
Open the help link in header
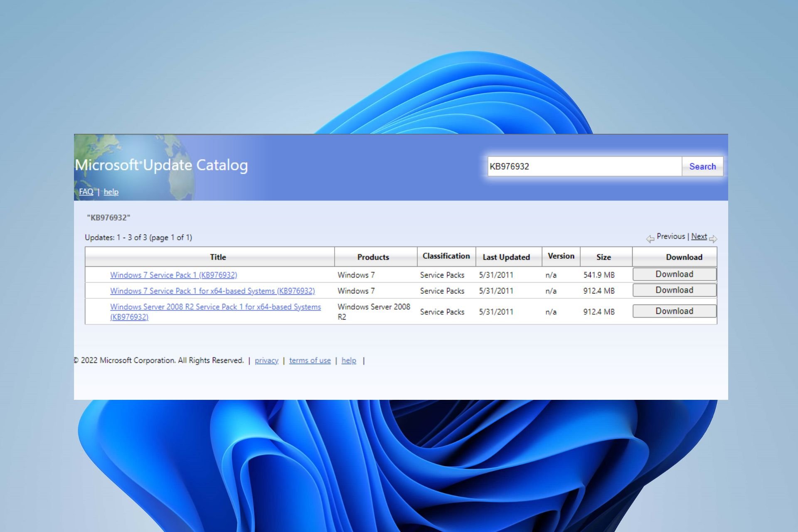[111, 192]
